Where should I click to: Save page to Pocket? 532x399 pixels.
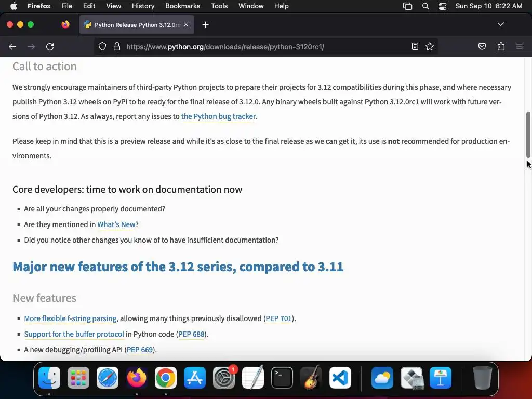482,46
